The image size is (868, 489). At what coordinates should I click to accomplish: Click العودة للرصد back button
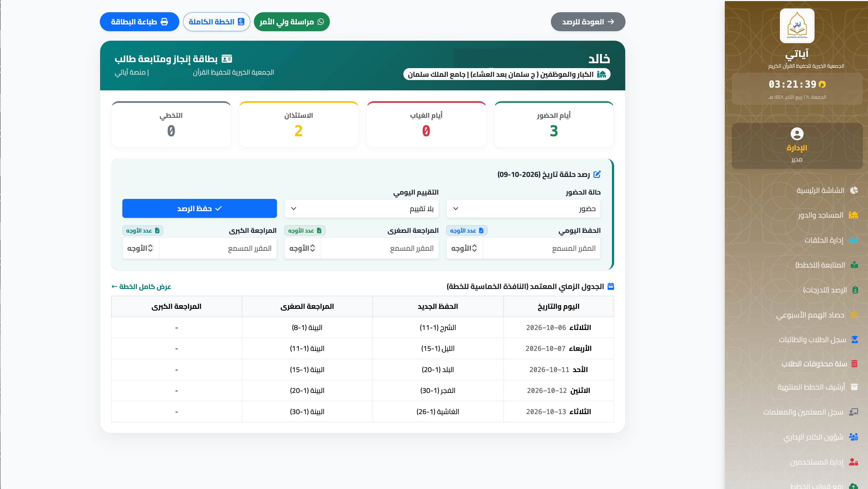(x=588, y=22)
